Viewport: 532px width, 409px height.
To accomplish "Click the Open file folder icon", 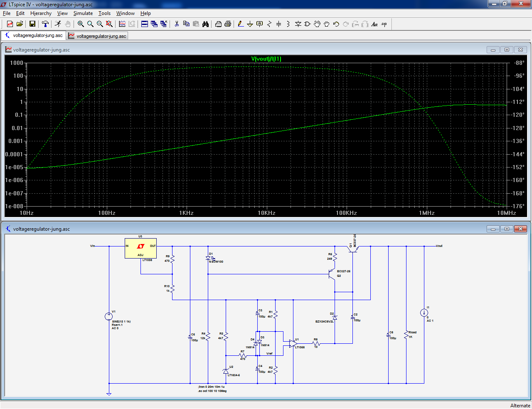I will 20,24.
